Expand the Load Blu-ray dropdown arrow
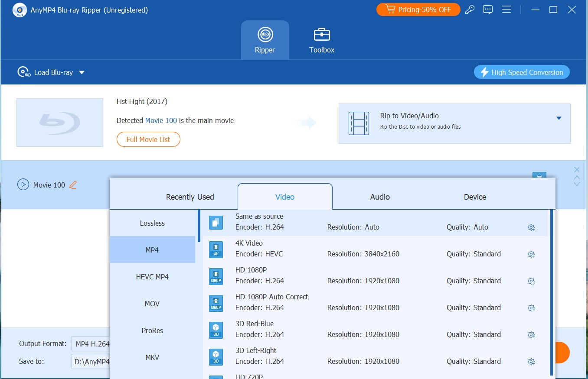This screenshot has width=588, height=379. coord(82,72)
